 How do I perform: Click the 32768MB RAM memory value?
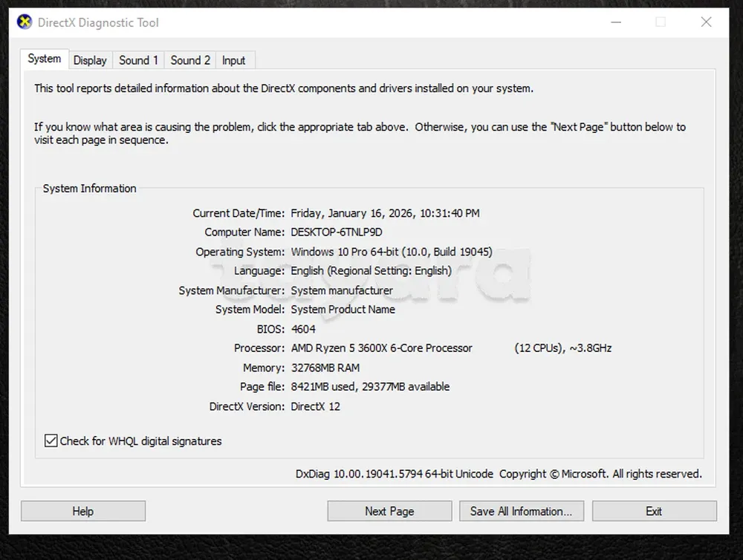pyautogui.click(x=325, y=368)
